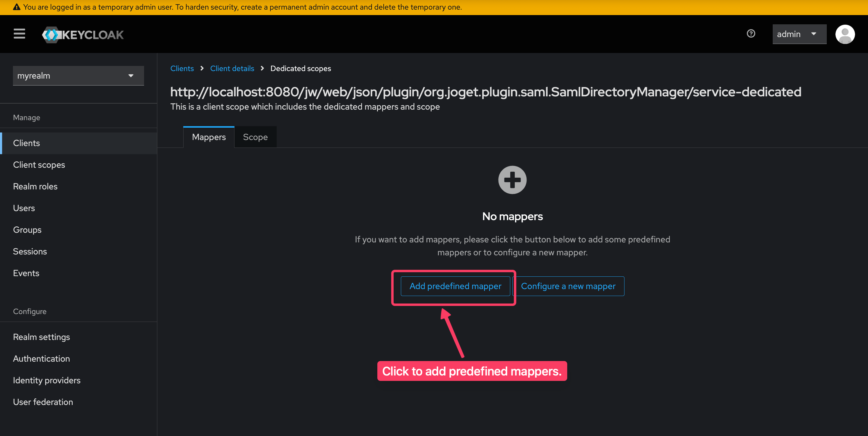The image size is (868, 436).
Task: Click the warning triangle icon in the banner
Action: click(17, 7)
